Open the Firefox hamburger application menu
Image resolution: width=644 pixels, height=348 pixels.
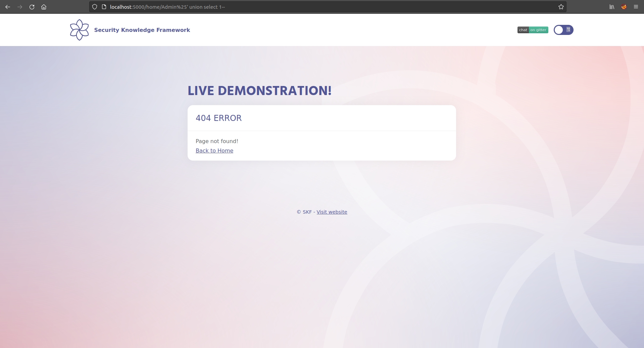pos(636,7)
